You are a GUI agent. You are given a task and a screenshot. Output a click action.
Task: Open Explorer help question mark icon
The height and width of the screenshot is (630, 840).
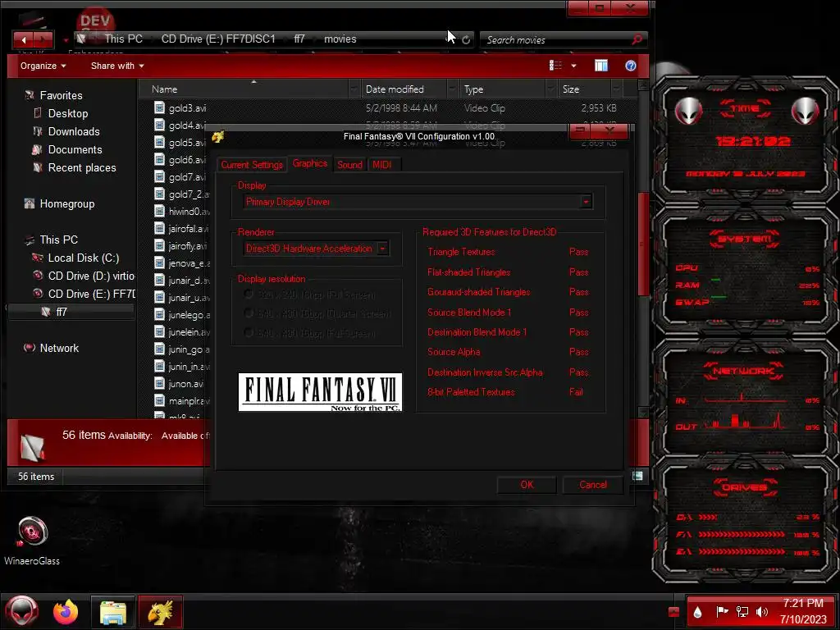click(631, 66)
